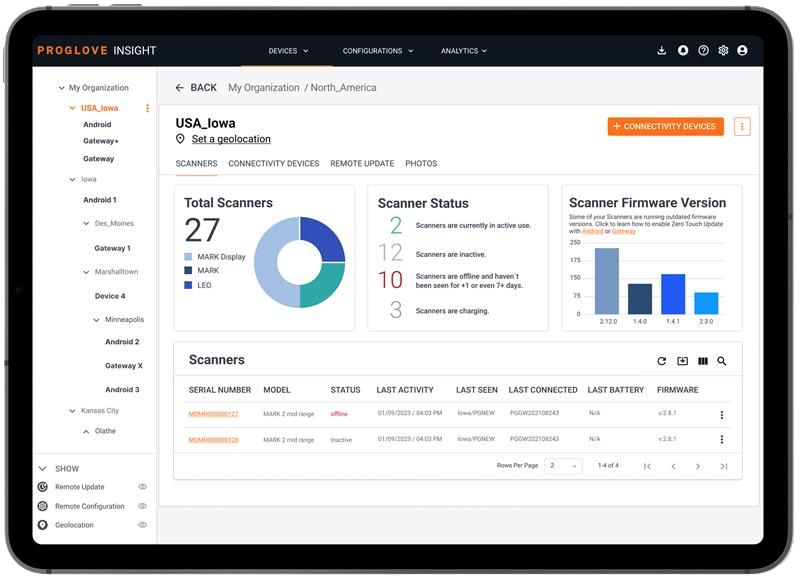
Task: Search scanners with magnifier icon
Action: click(721, 361)
